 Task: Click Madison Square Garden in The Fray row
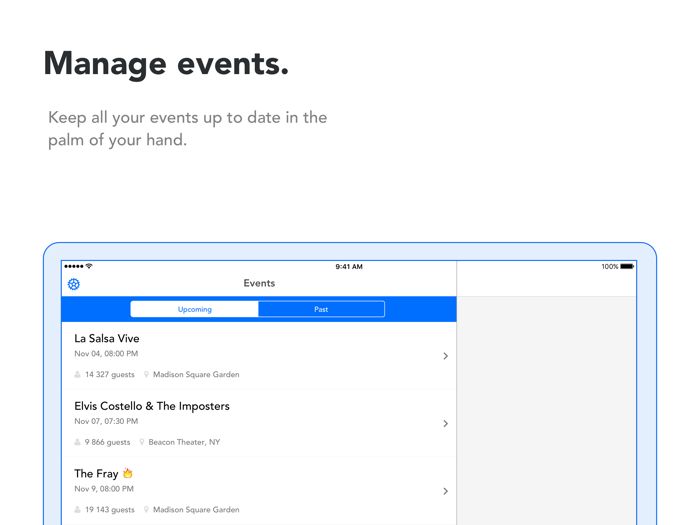(196, 509)
